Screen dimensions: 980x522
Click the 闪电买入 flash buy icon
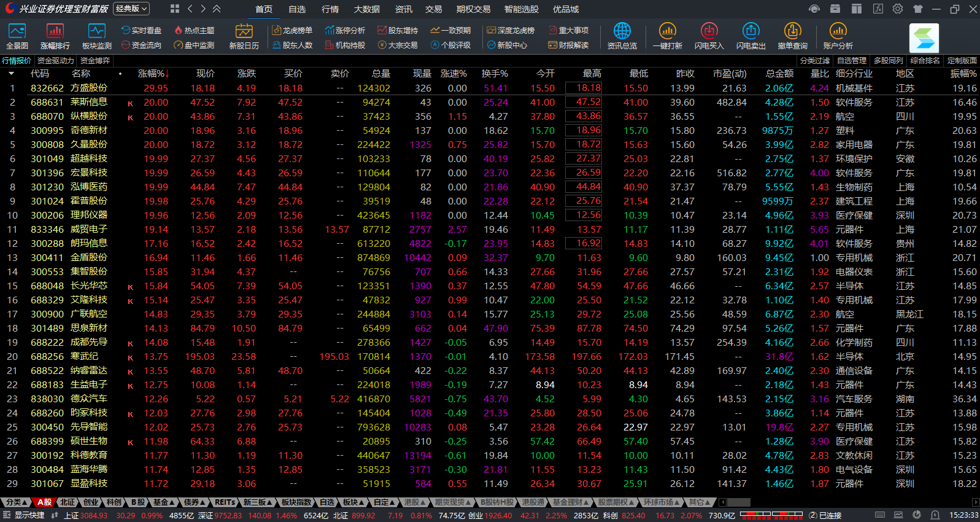[x=709, y=36]
